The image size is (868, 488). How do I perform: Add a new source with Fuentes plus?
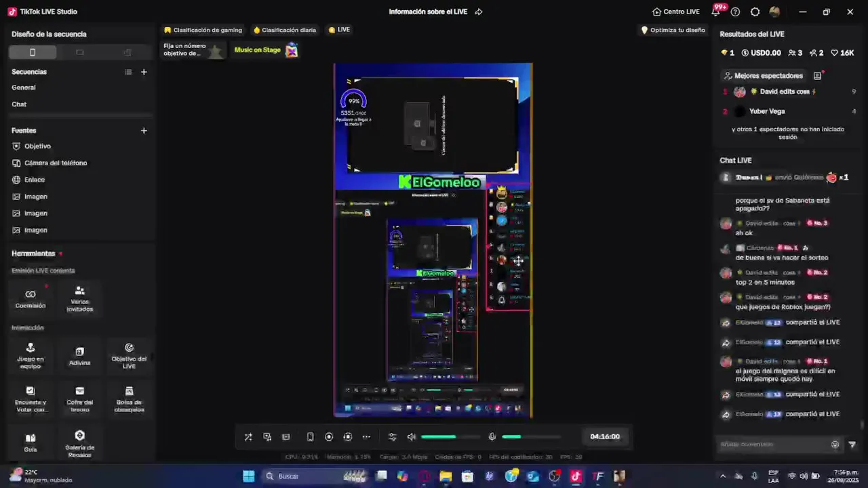pos(144,130)
